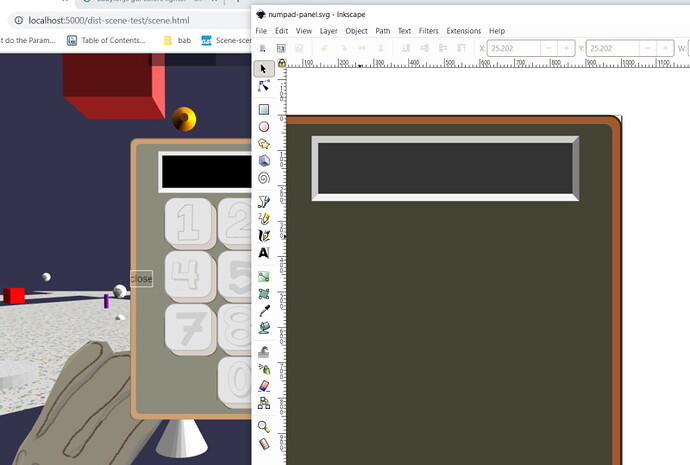Pick the Spiral tool

click(264, 178)
